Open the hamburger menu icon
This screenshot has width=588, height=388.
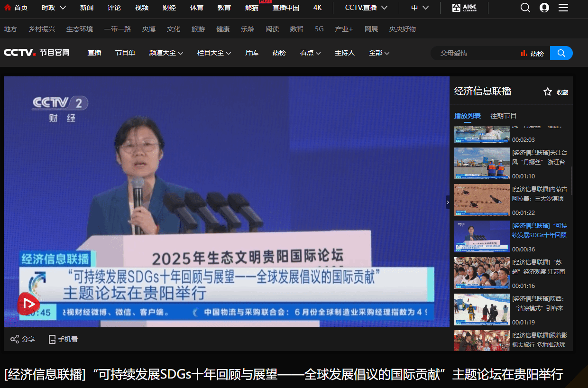563,8
